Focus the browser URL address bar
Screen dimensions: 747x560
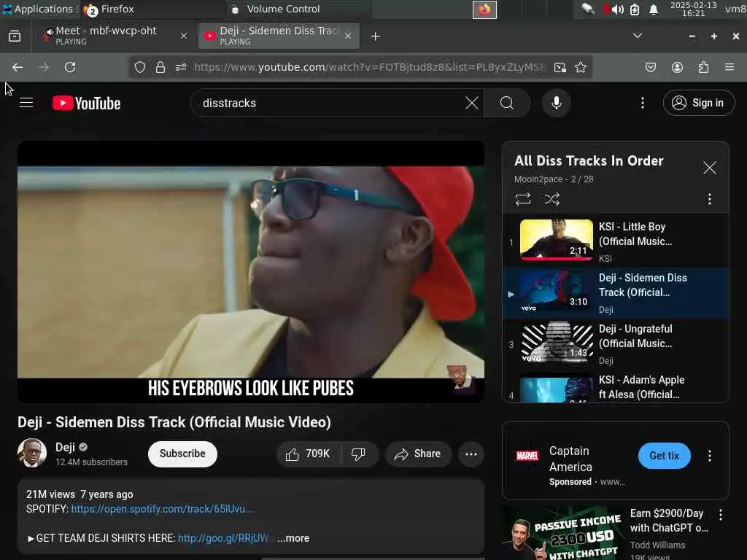point(370,67)
